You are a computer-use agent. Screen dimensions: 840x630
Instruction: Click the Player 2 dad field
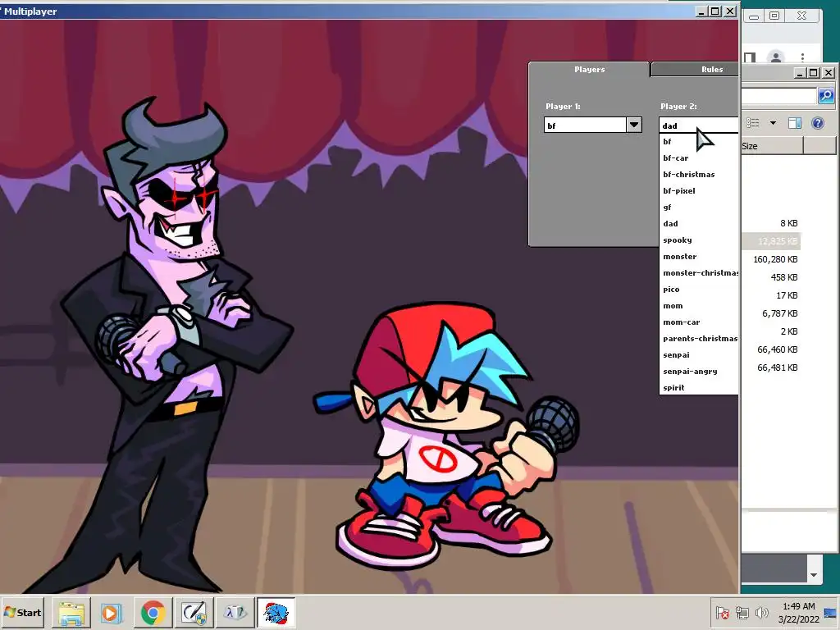(x=699, y=126)
